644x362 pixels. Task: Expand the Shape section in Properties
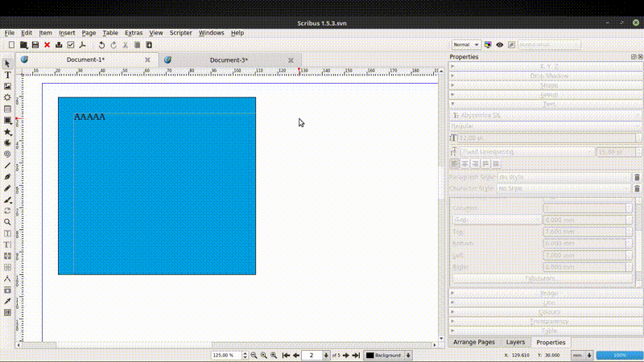(549, 85)
